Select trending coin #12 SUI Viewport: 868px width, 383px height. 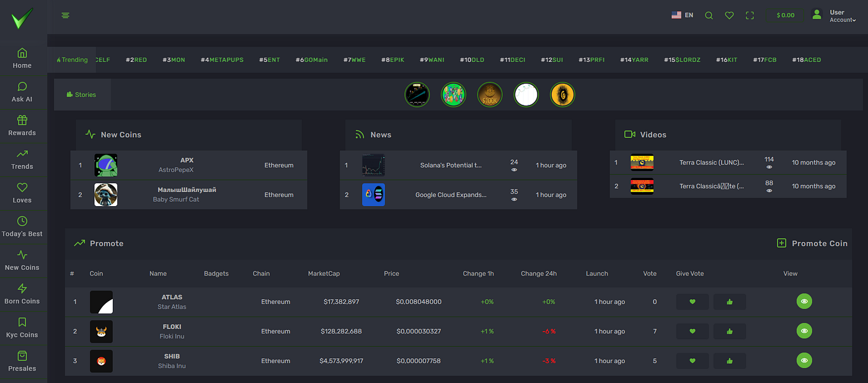(x=552, y=60)
